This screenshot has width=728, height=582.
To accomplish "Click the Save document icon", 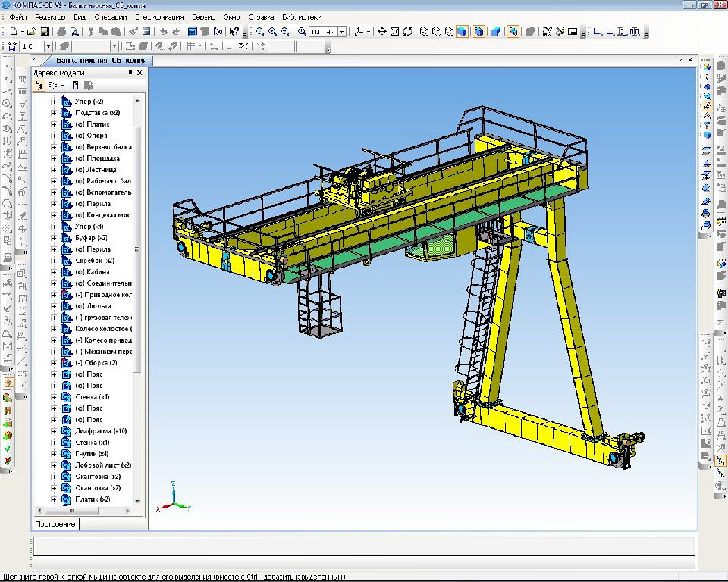I will [45, 32].
